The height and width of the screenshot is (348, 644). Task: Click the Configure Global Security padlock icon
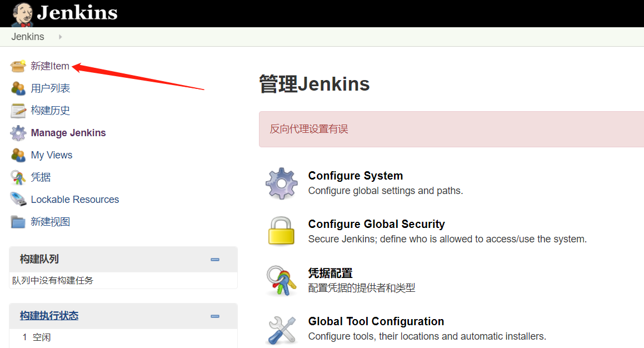tap(281, 231)
